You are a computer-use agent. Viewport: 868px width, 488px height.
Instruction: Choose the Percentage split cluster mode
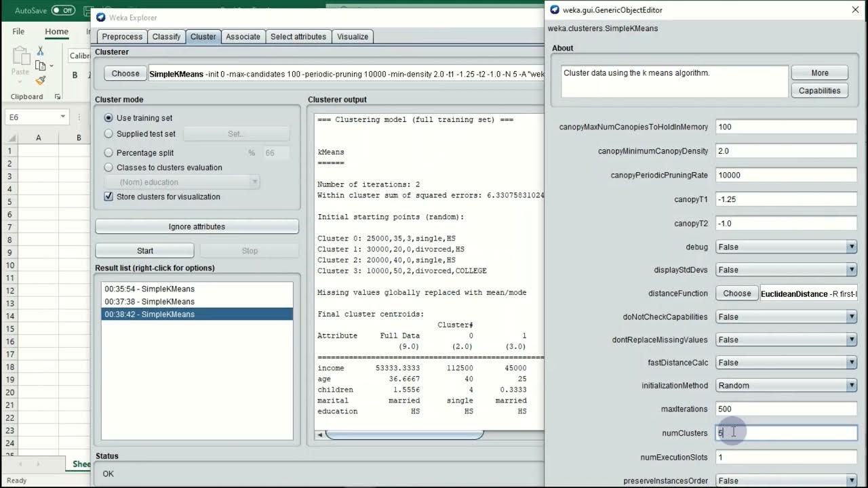108,152
